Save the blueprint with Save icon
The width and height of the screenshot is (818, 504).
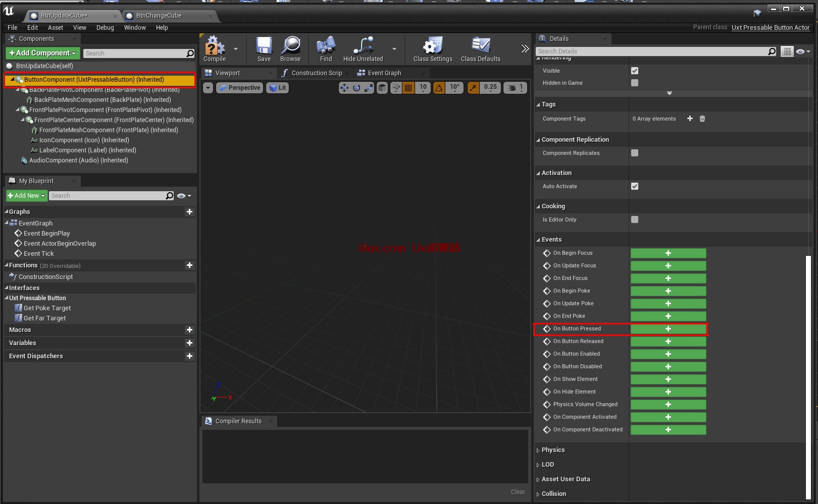click(x=264, y=48)
